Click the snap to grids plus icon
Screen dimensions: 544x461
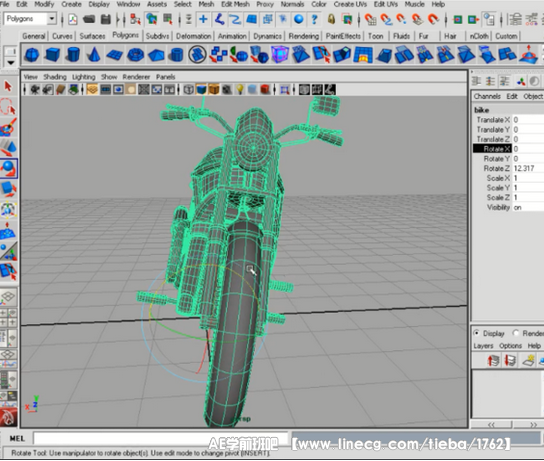[x=203, y=19]
